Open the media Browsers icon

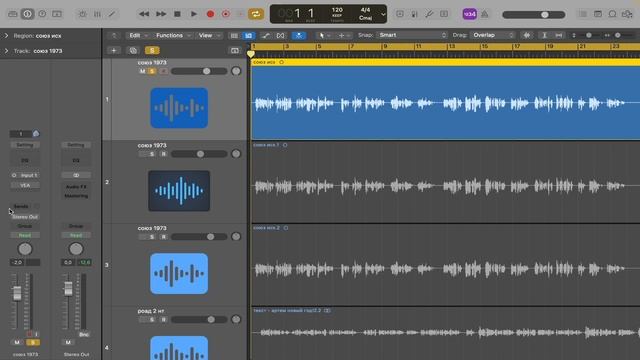click(627, 14)
